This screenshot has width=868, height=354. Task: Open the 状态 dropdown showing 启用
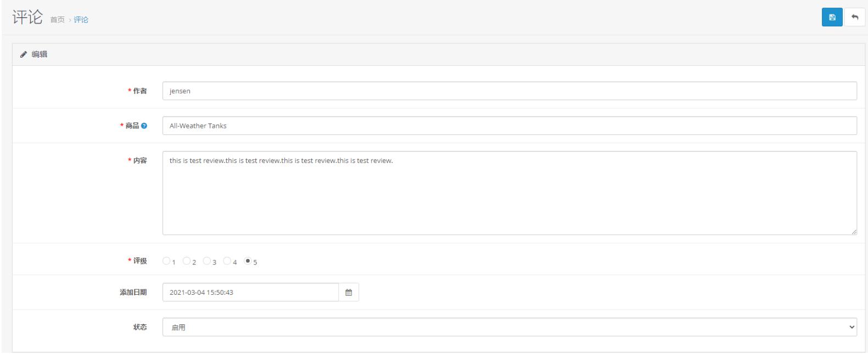(509, 327)
